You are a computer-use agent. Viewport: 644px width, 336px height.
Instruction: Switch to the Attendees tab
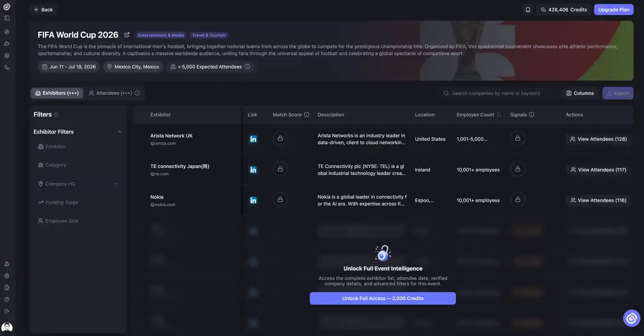coord(110,93)
